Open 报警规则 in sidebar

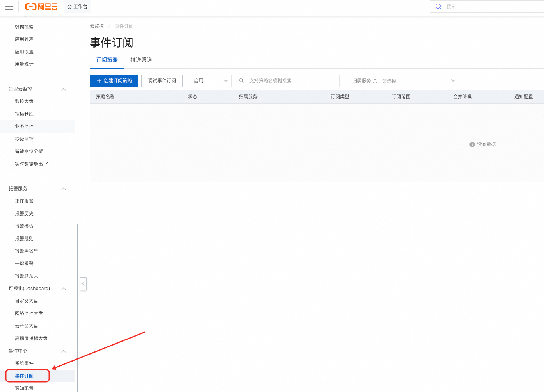coord(24,239)
